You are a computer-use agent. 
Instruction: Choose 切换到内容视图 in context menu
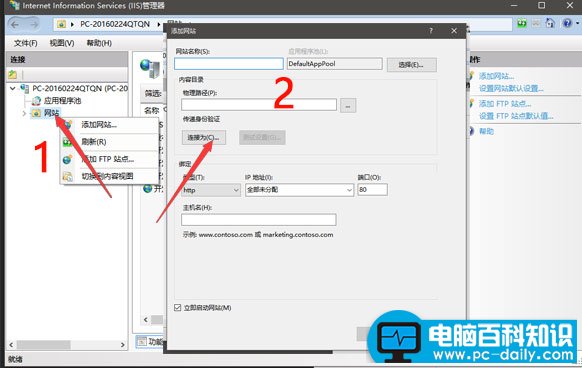pos(107,176)
